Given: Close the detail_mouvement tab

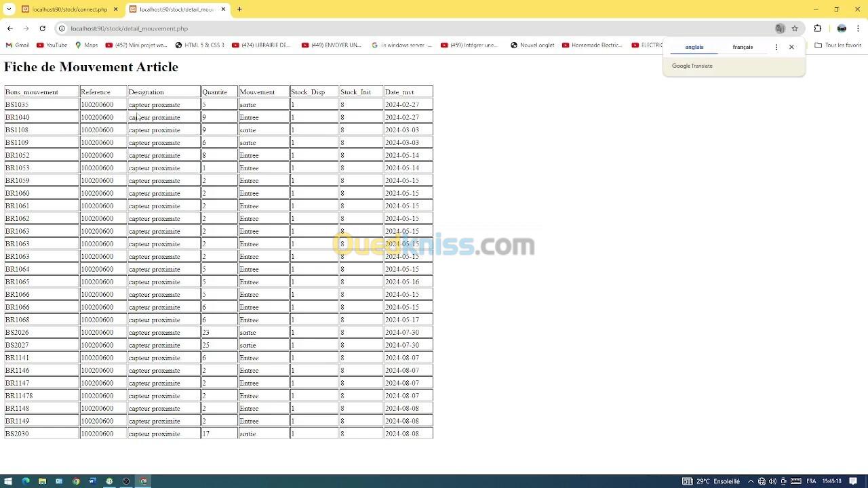Looking at the screenshot, I should point(223,9).
